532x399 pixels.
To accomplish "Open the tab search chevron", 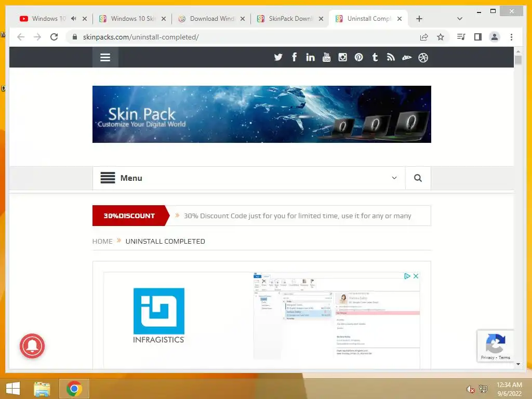I will pyautogui.click(x=460, y=19).
